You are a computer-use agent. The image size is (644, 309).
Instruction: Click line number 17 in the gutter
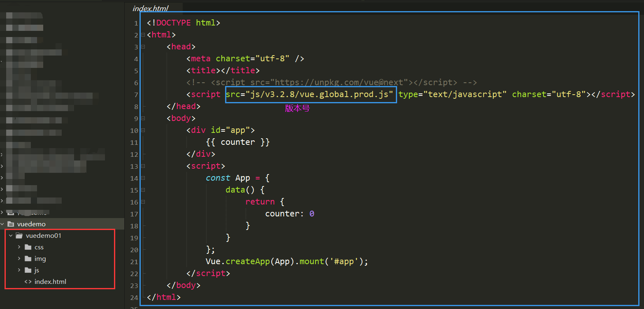(134, 214)
